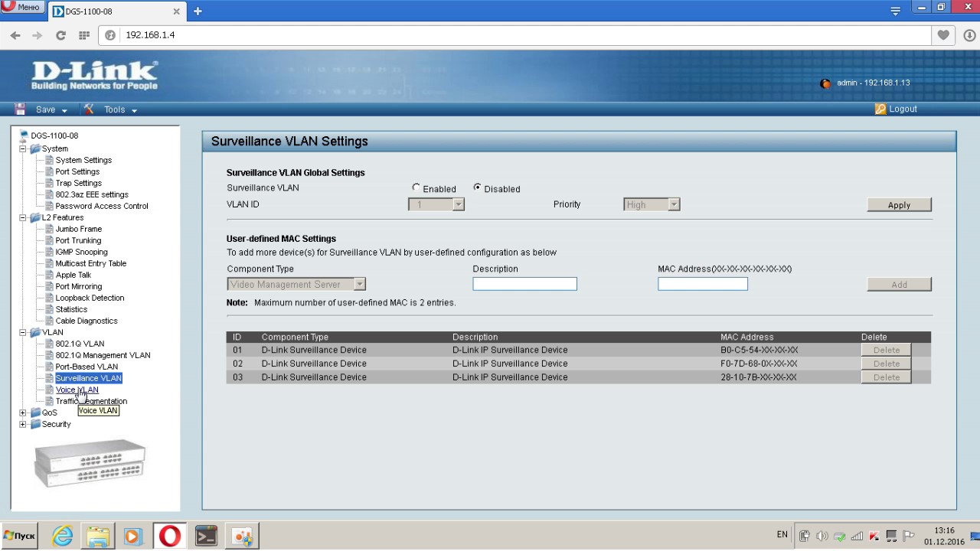Click the Tools wrench icon
The image size is (980, 551).
pos(89,109)
